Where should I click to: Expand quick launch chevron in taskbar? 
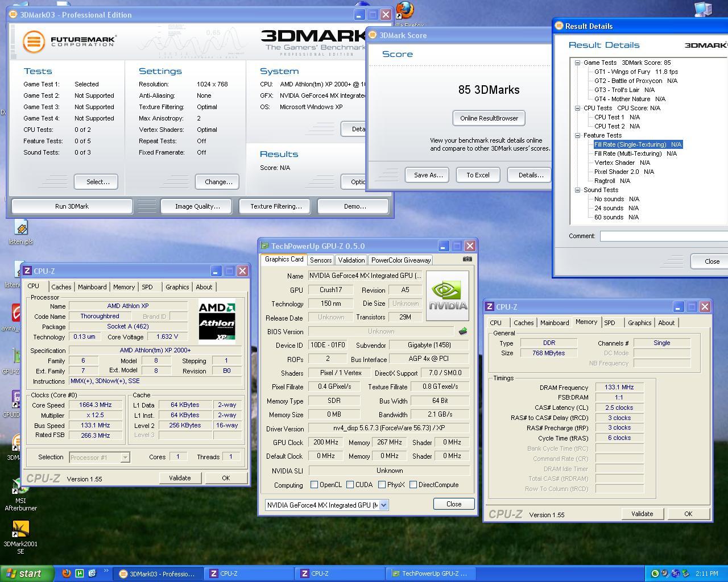tap(106, 572)
